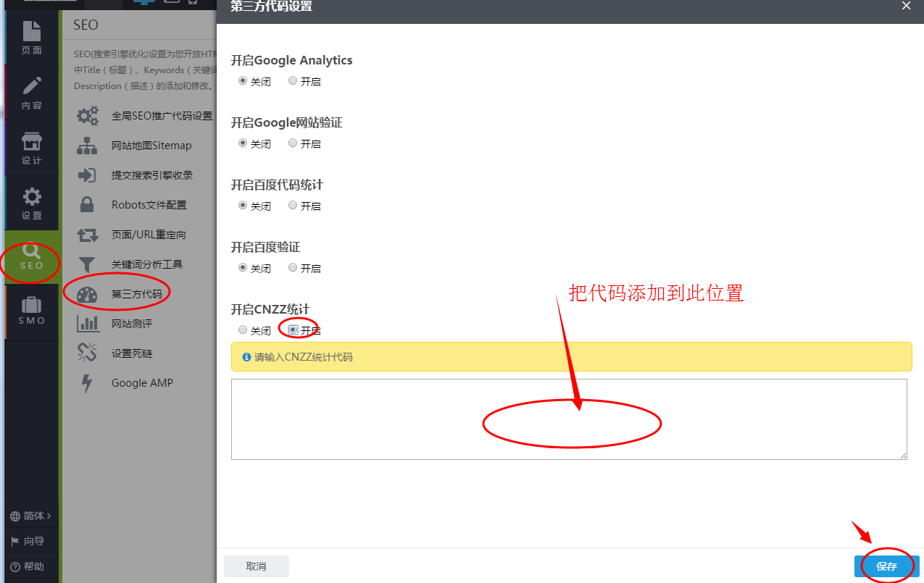
Task: Expand the 简体 language selector
Action: point(30,516)
